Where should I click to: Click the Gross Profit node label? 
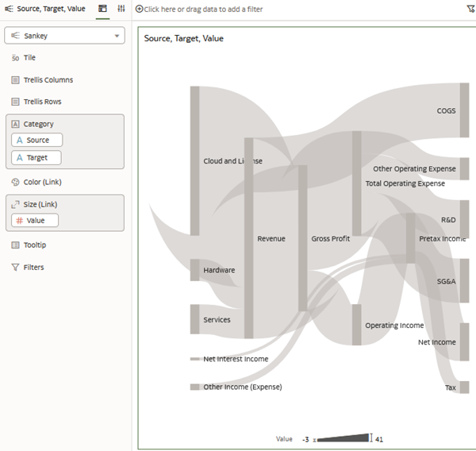[330, 238]
